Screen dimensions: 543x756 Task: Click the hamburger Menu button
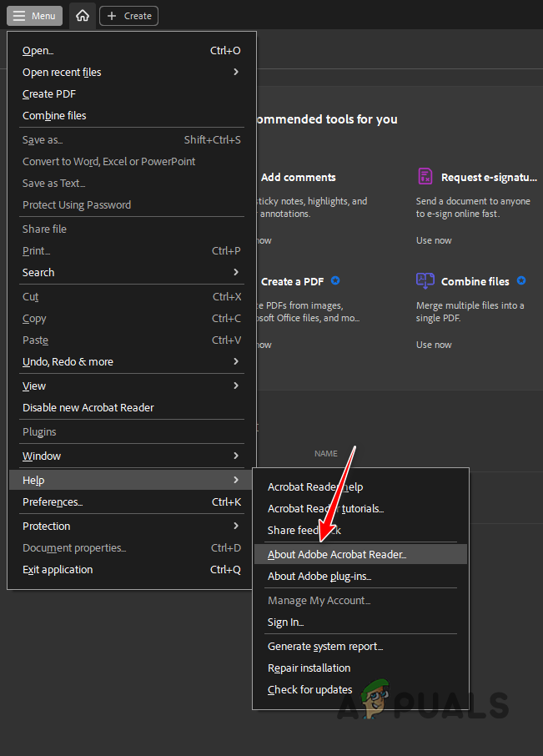[34, 16]
